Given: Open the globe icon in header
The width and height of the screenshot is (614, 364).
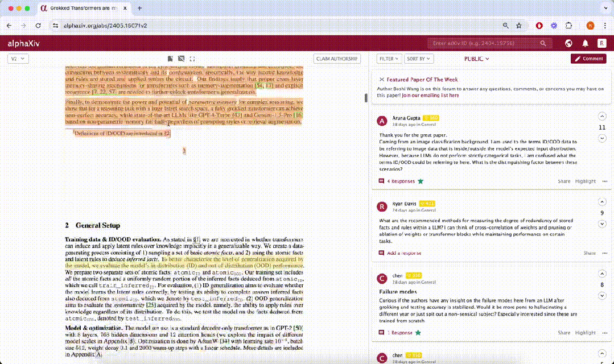Looking at the screenshot, I should pyautogui.click(x=568, y=43).
